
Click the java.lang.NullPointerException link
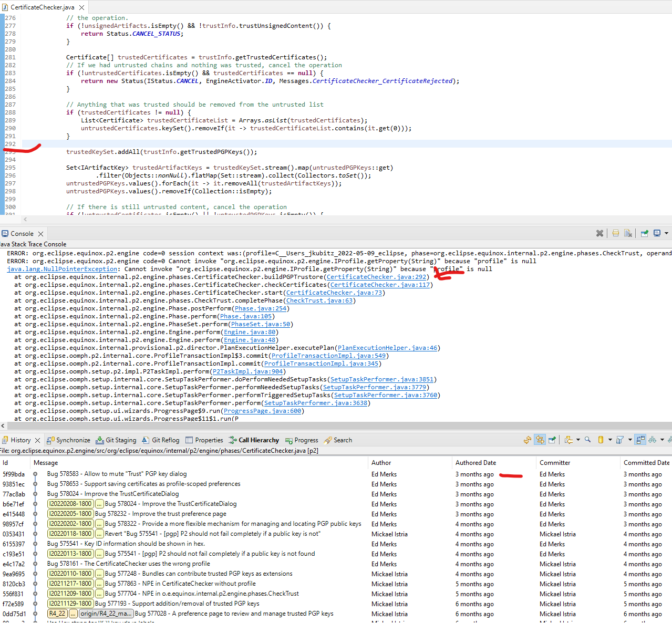click(x=61, y=268)
